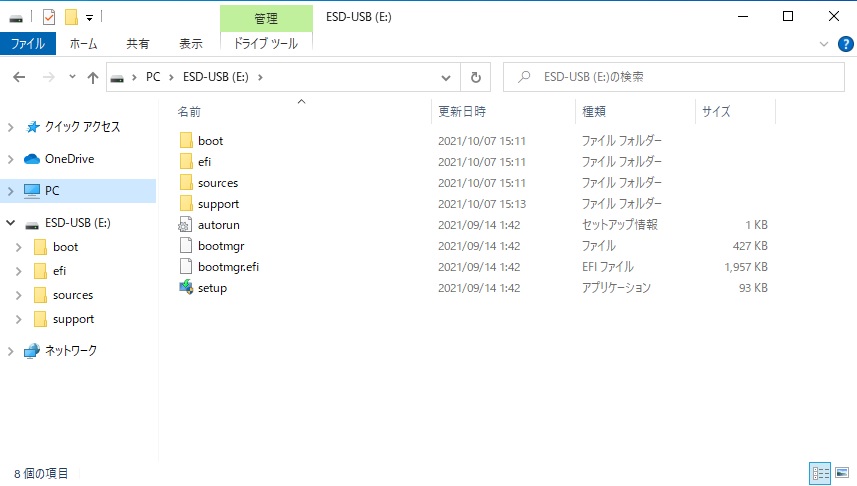Expand クイック アクセス in the navigation pane

coord(10,127)
